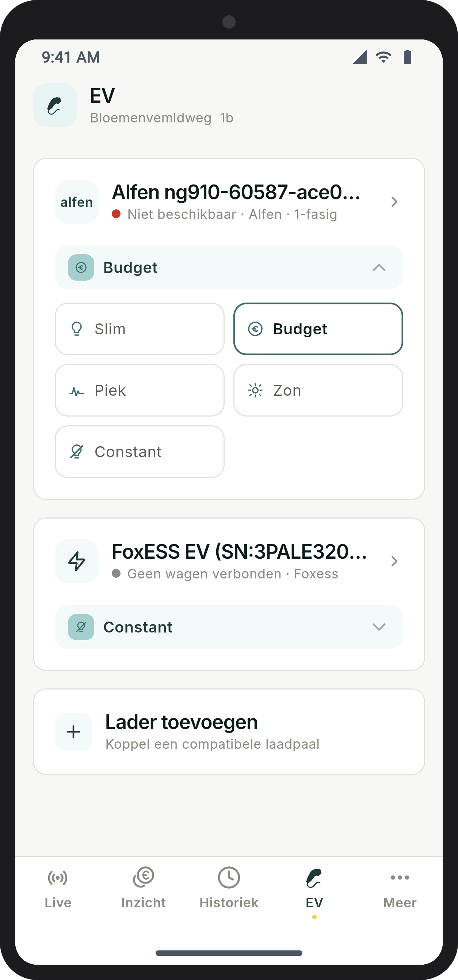The image size is (458, 980).
Task: Expand the FoxESS Constant mode dropdown
Action: pos(229,627)
